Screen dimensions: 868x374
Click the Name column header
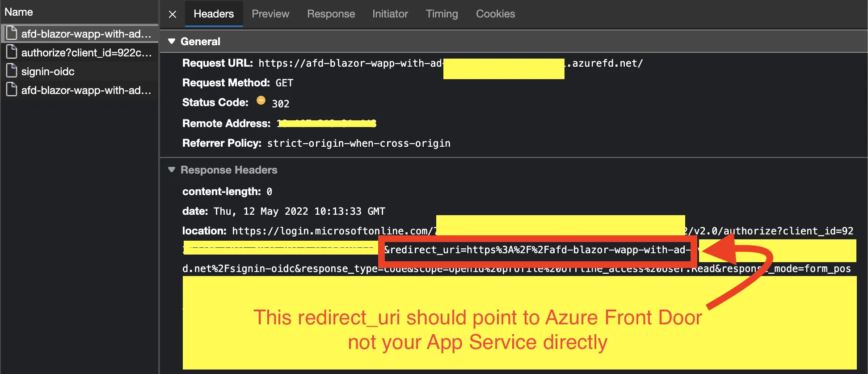coord(19,12)
